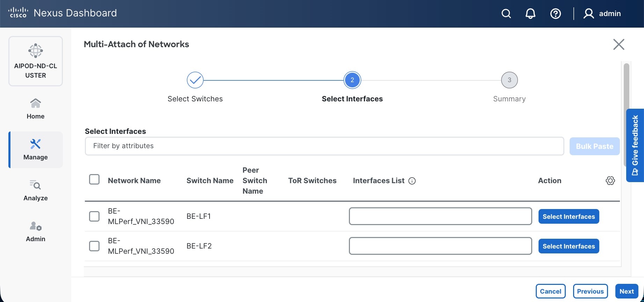
Task: Open the Manage section in sidebar
Action: (36, 150)
